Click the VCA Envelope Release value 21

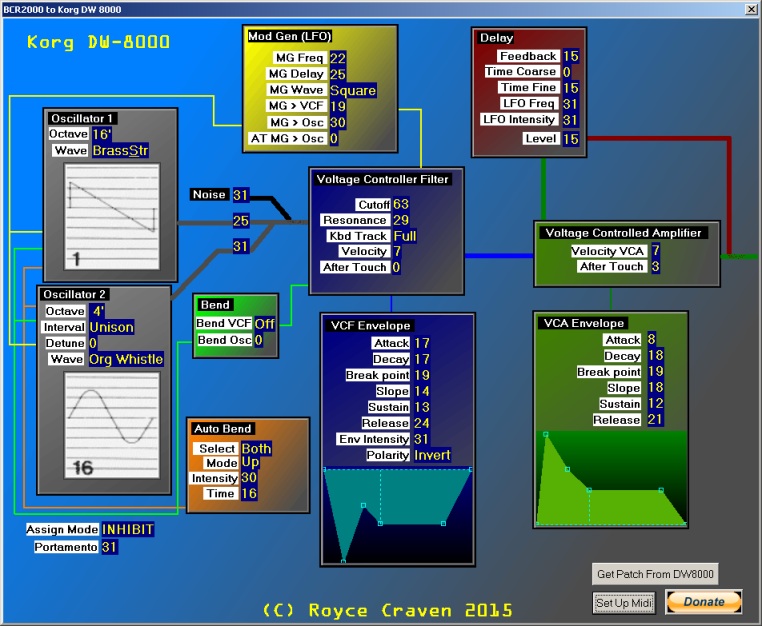click(655, 419)
